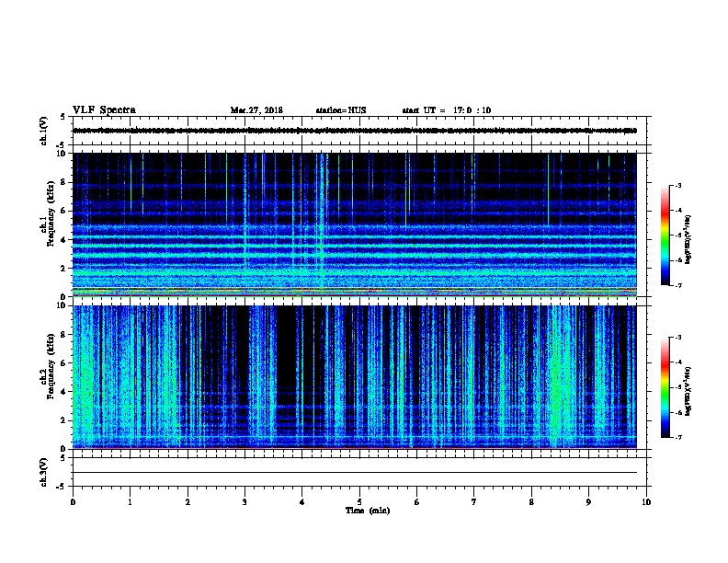Select the ch.2 spectrogram color bar
This screenshot has width=728, height=563.
click(x=665, y=387)
